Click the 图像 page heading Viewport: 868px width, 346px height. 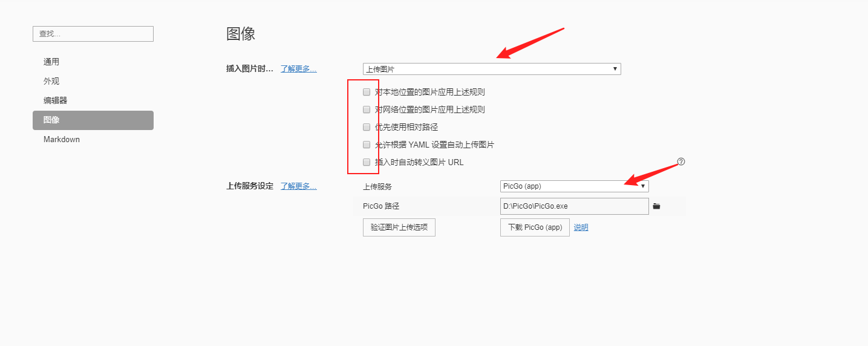pos(241,34)
